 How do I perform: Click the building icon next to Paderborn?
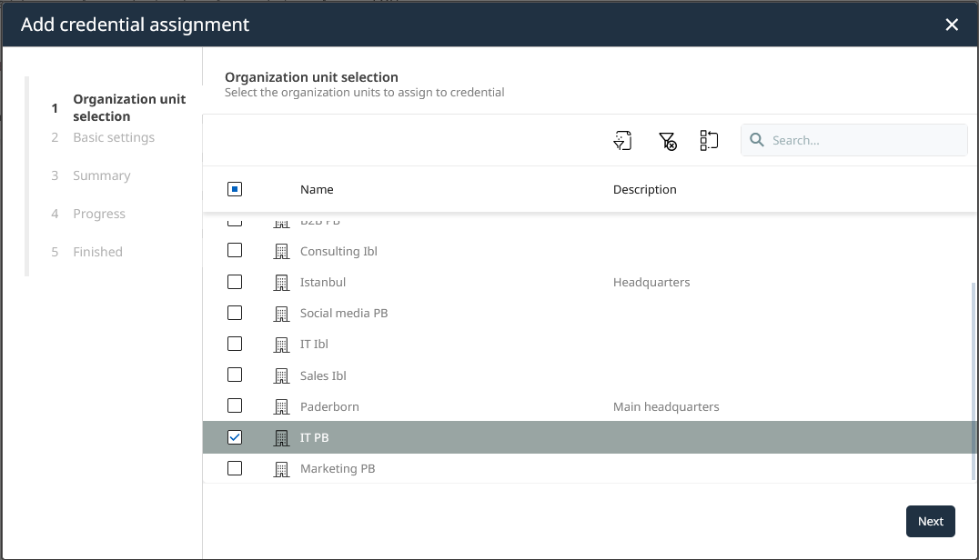[281, 406]
